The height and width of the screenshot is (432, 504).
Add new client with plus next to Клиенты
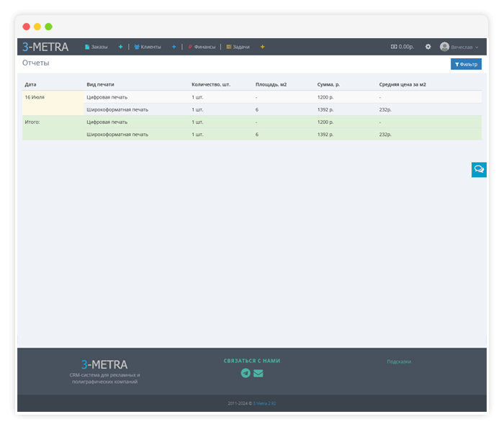174,47
